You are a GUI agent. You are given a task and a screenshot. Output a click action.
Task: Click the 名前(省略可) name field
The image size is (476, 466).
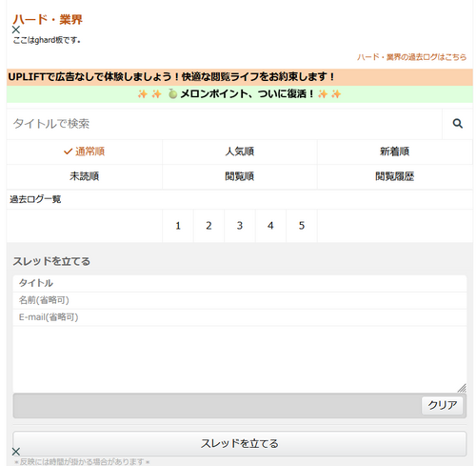tap(240, 300)
